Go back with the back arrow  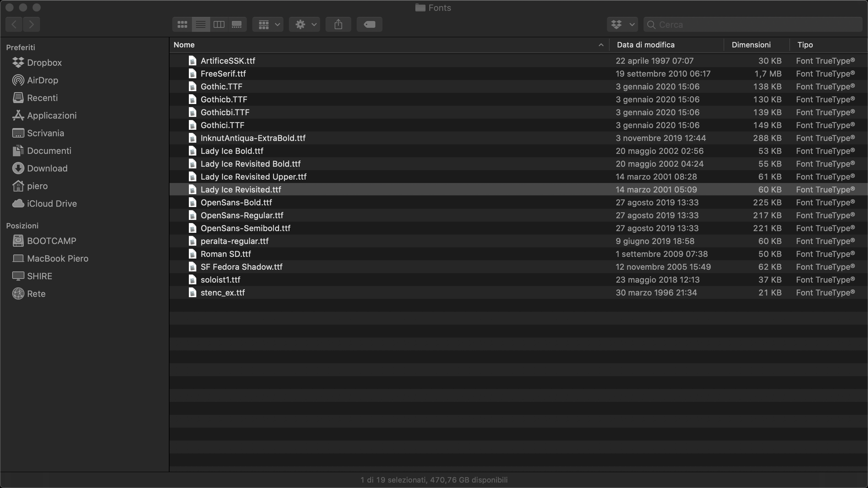point(14,24)
